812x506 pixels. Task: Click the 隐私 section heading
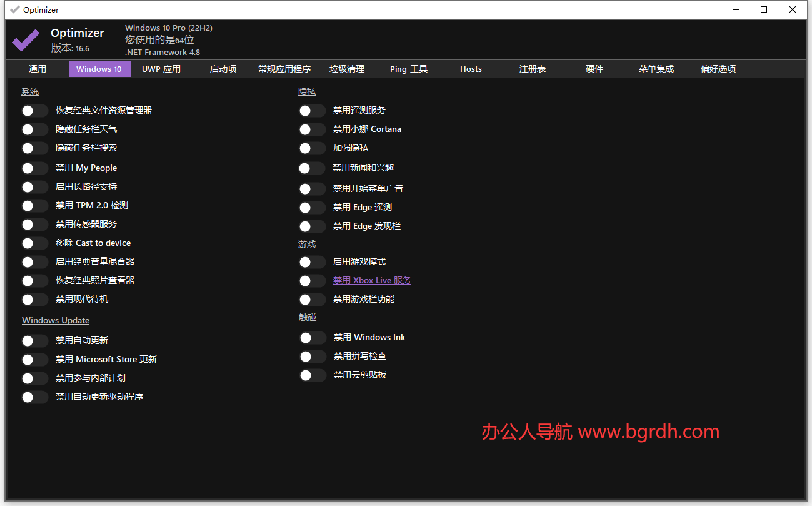307,92
